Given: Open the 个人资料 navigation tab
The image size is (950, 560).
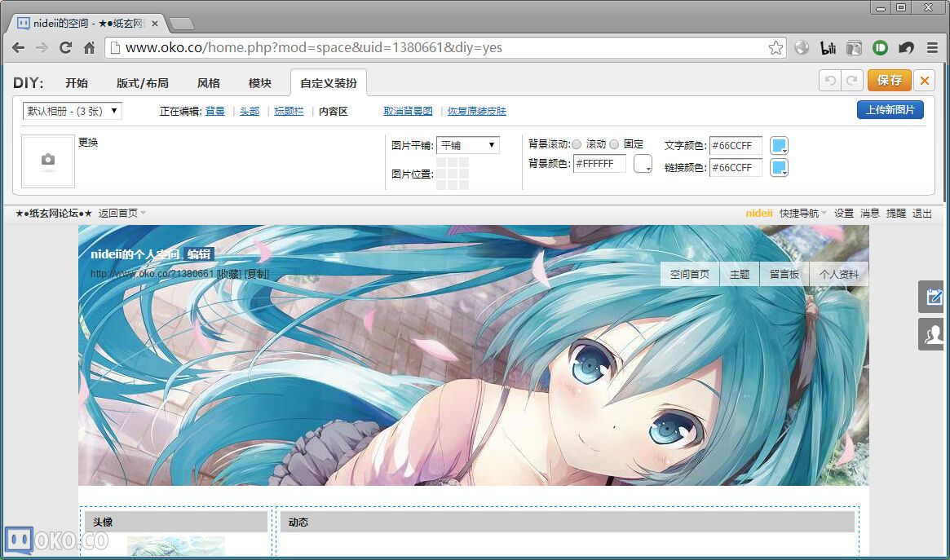Looking at the screenshot, I should click(839, 274).
